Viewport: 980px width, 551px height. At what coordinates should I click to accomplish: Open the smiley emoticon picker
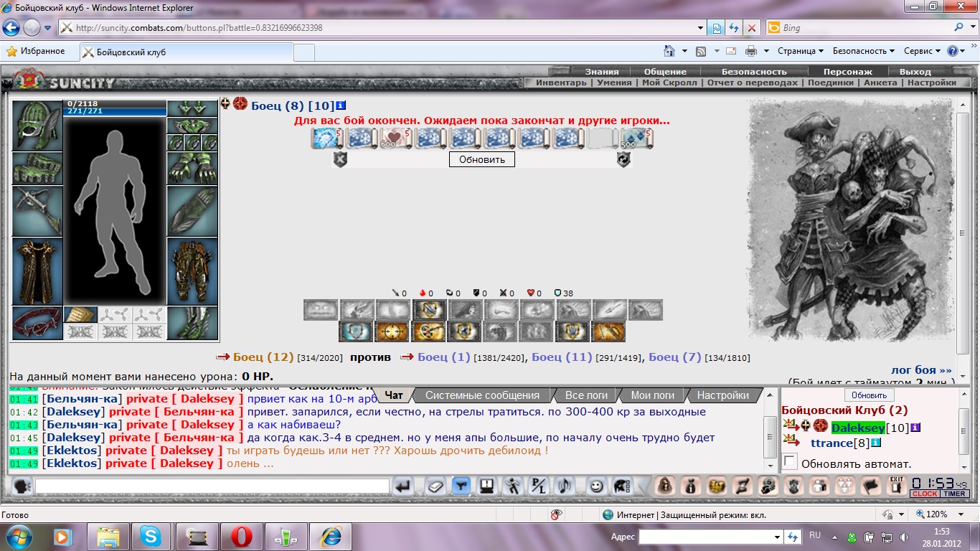point(595,486)
